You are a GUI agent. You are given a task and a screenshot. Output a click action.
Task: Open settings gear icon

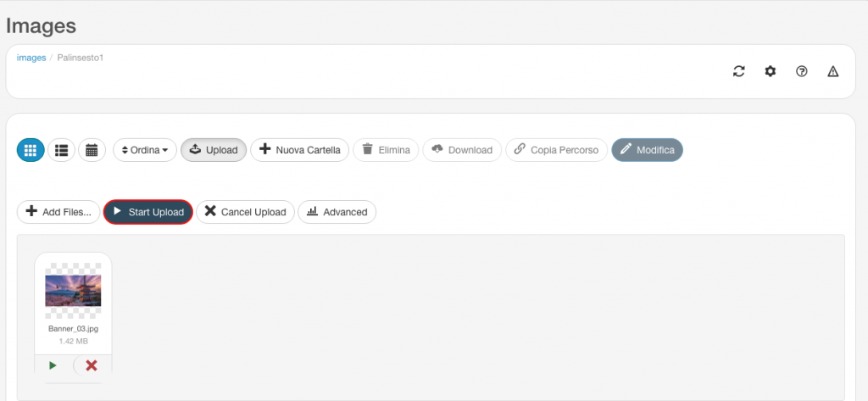[x=770, y=71]
